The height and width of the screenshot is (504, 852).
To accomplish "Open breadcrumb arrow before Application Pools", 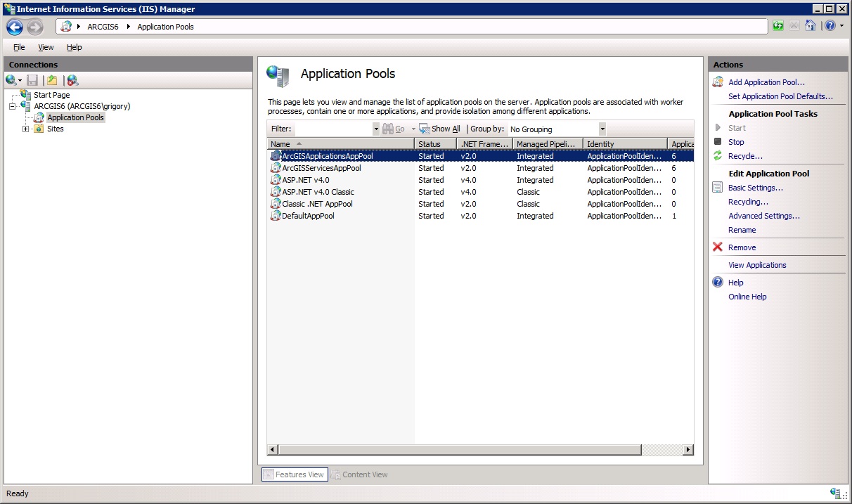I will [x=129, y=27].
